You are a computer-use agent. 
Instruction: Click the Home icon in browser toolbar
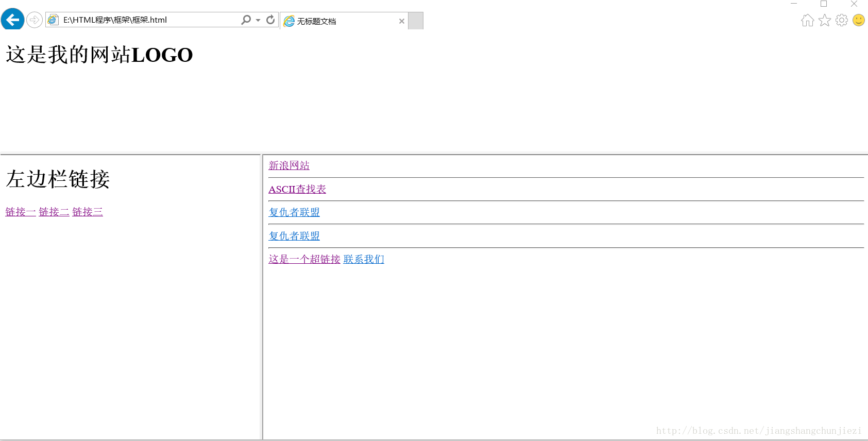[x=808, y=20]
